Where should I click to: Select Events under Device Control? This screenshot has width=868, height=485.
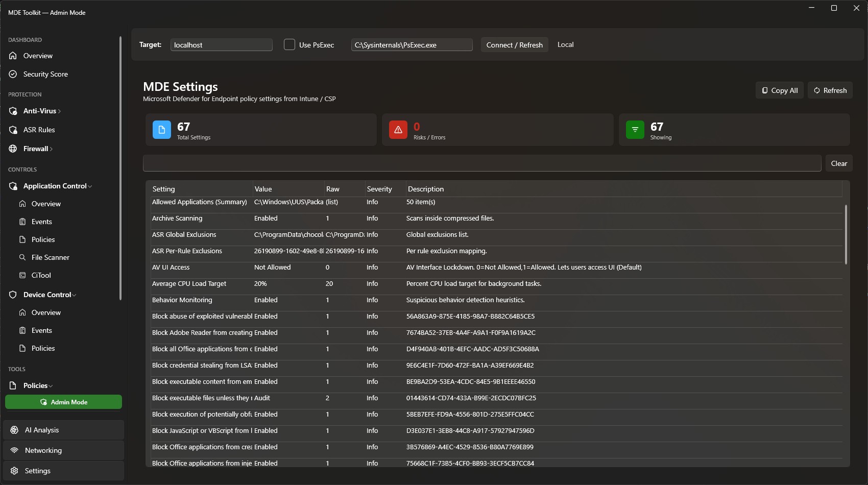click(42, 330)
